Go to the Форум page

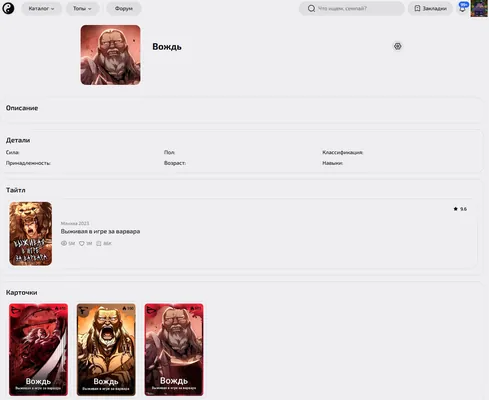coord(124,9)
